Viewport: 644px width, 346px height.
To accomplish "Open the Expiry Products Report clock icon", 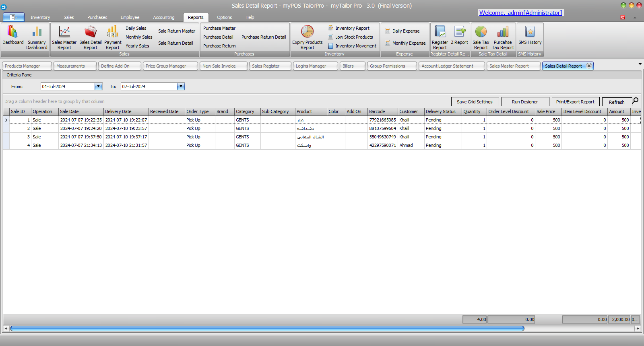I will click(308, 32).
